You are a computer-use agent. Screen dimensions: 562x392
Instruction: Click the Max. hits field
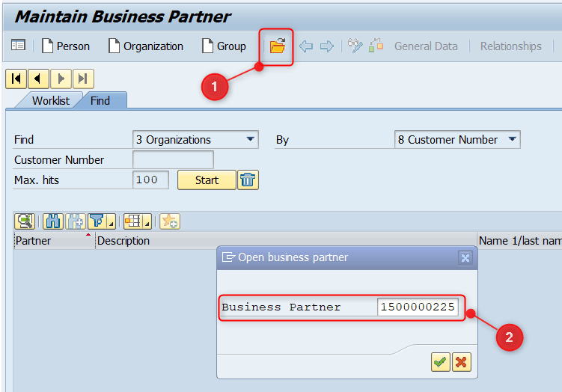[150, 180]
